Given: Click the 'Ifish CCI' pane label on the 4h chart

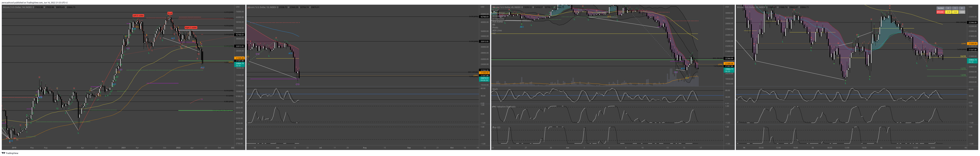Looking at the screenshot, I should (496, 128).
